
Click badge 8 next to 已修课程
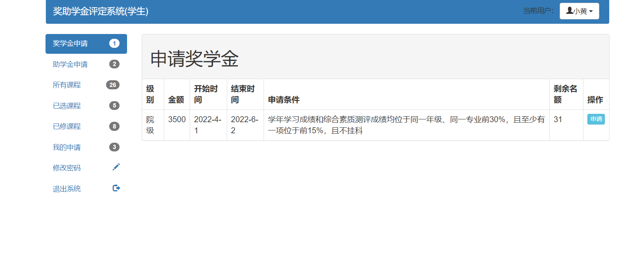point(114,127)
